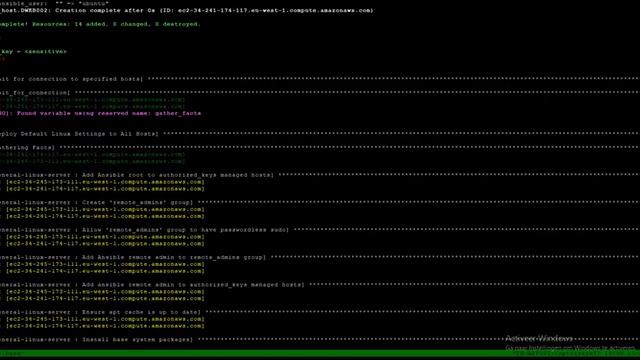Click ec2-34-245-173-111 host under 'Add Ansible root' task
Viewport: 640px width, 360px height.
[105, 182]
